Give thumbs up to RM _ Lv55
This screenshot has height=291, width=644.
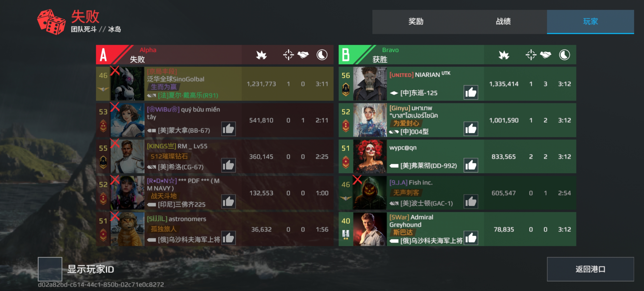[228, 165]
